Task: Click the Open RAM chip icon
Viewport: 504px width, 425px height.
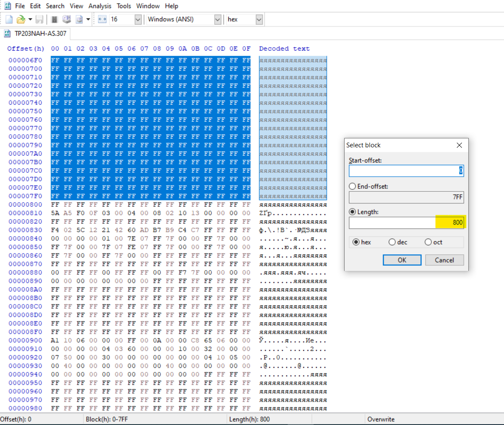Action: coord(54,20)
